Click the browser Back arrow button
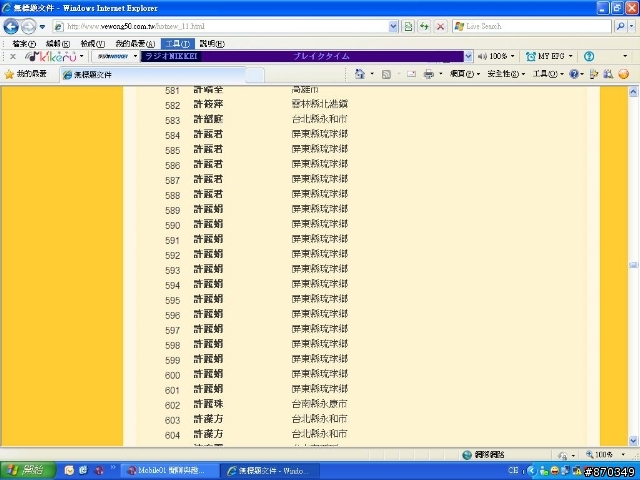This screenshot has width=640, height=480. pos(11,27)
